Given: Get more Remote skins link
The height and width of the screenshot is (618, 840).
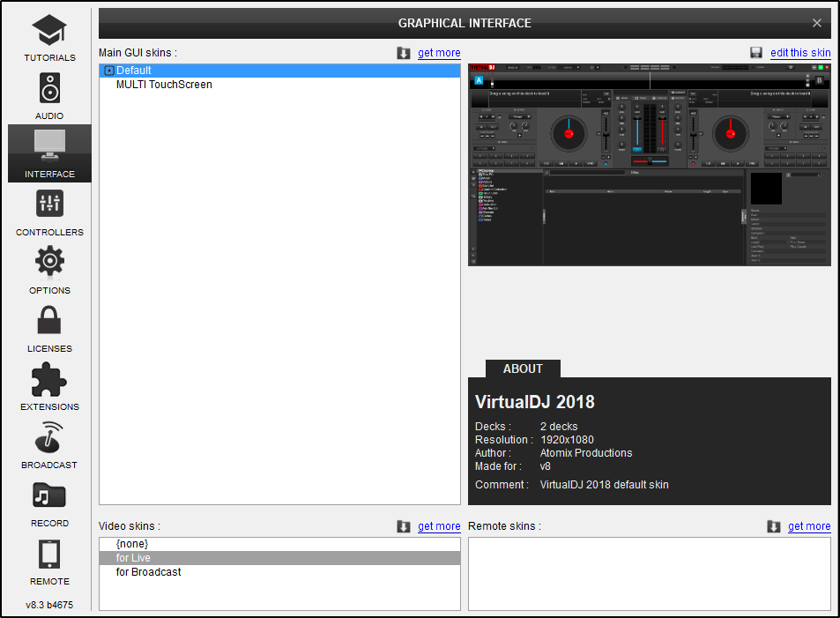Looking at the screenshot, I should 809,526.
